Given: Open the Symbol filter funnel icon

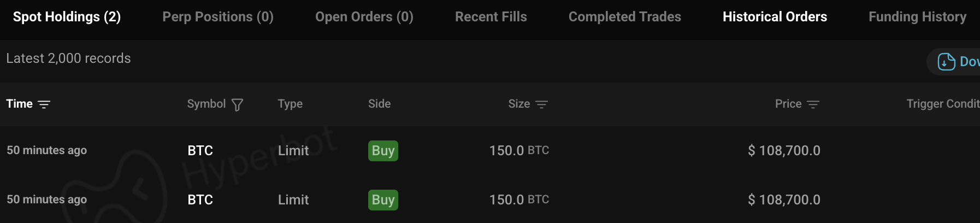Looking at the screenshot, I should pos(237,104).
